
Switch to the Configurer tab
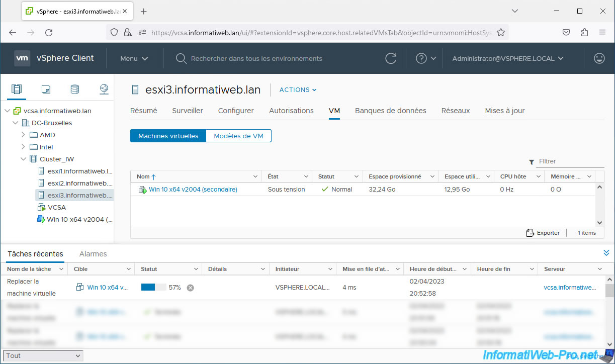236,111
